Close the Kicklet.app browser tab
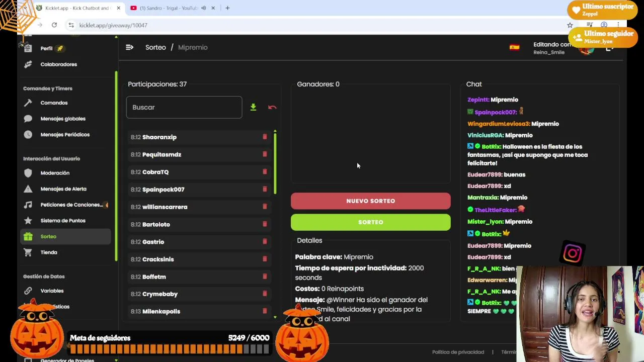The height and width of the screenshot is (362, 644). coord(119,8)
